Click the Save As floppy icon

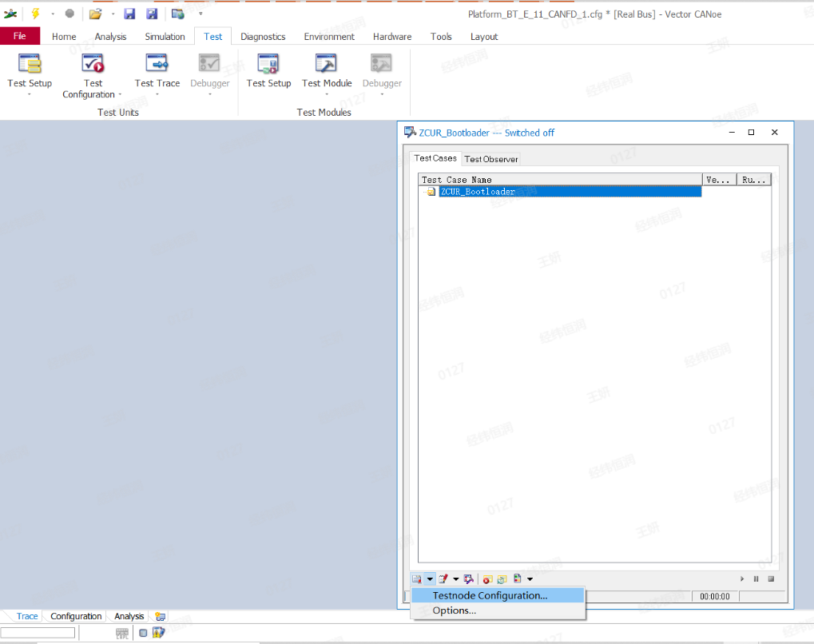click(x=152, y=14)
